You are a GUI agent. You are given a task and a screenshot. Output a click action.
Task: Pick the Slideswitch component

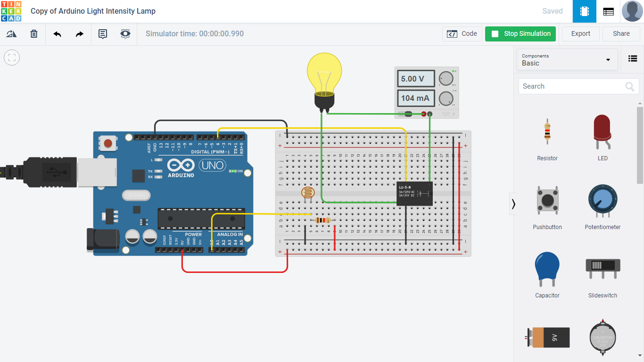[603, 274]
